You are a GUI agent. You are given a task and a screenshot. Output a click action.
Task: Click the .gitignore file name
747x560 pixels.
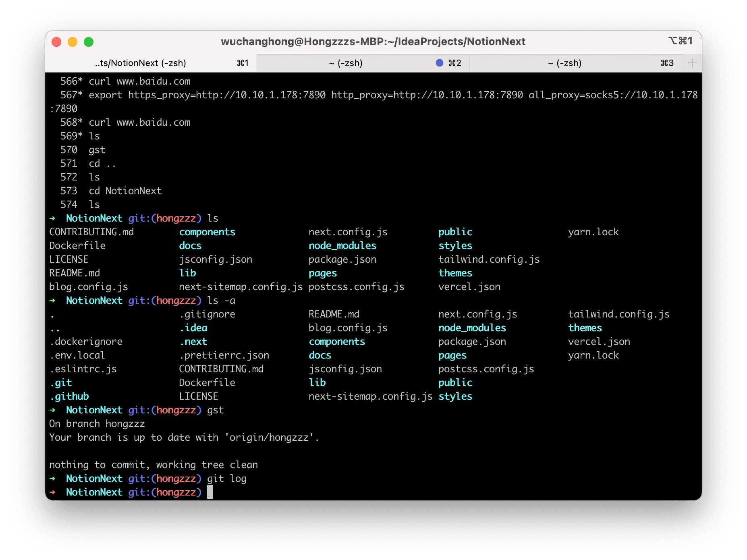207,314
